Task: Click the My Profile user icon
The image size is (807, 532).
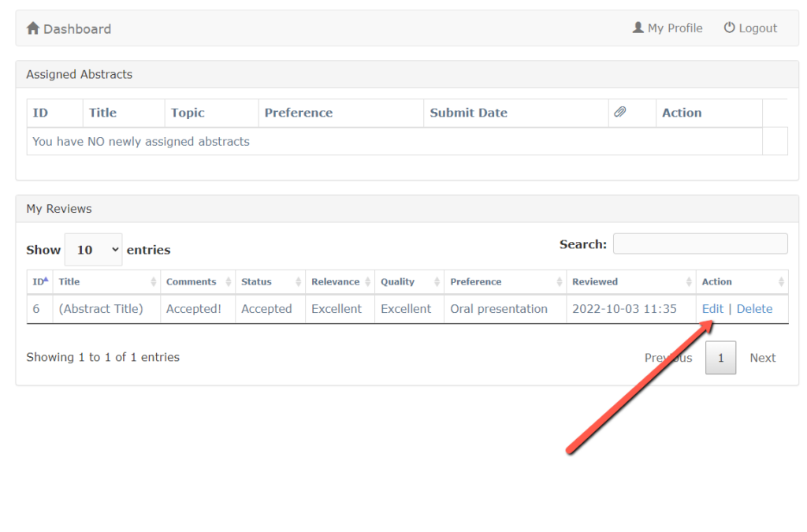Action: click(x=638, y=28)
